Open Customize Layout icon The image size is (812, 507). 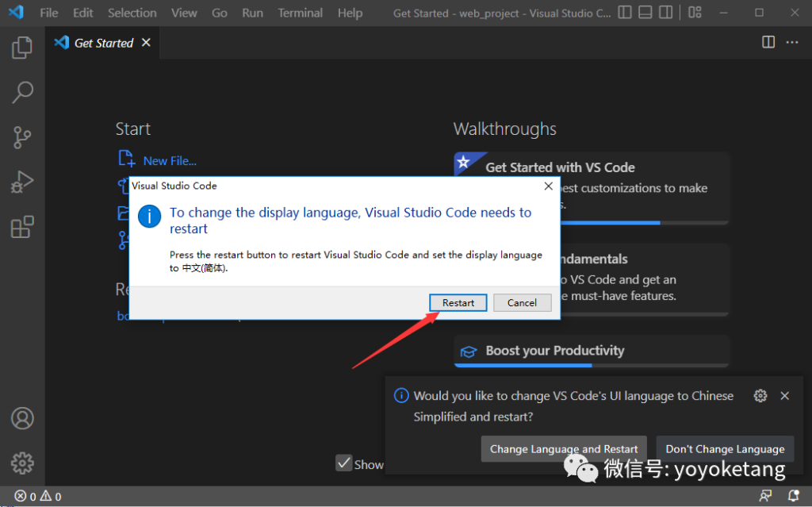pos(695,12)
